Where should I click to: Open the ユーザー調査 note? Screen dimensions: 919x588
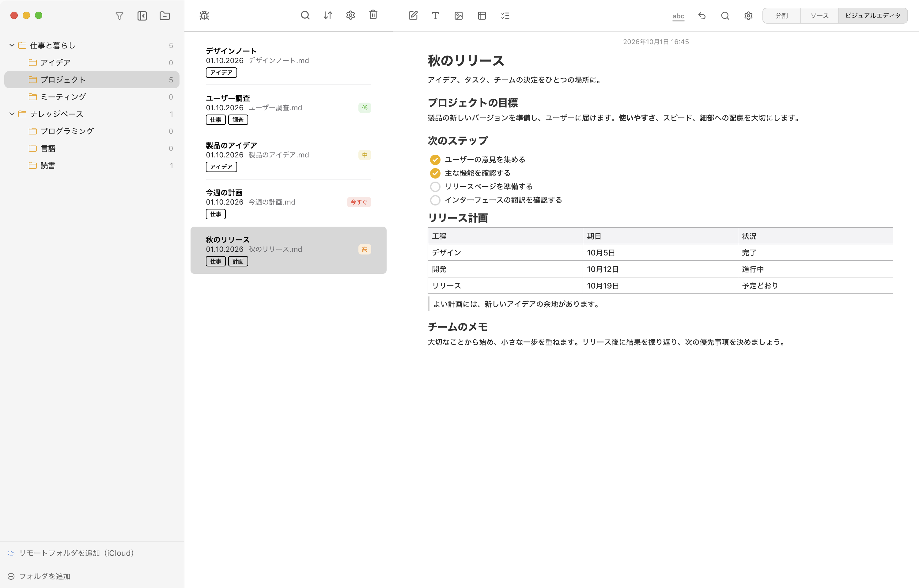coord(288,108)
